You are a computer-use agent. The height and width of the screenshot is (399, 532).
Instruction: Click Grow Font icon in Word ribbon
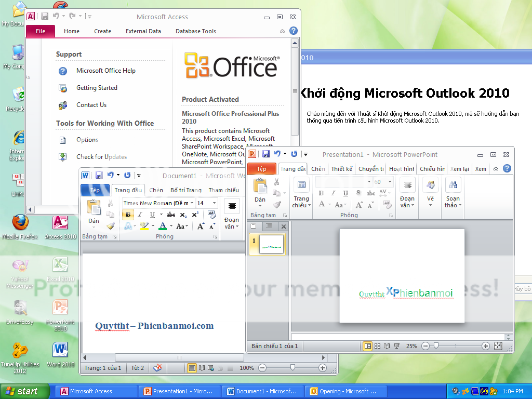[x=201, y=227]
